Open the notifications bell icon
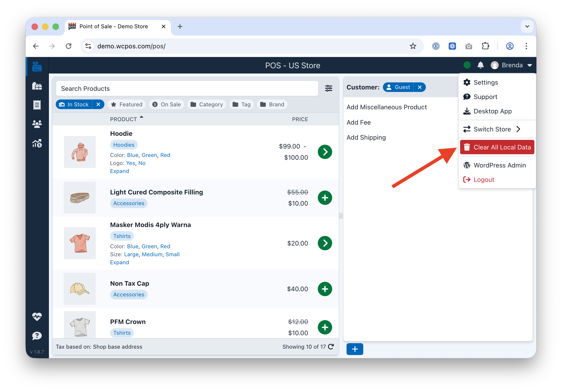Screen dimensions: 562x392 click(480, 65)
